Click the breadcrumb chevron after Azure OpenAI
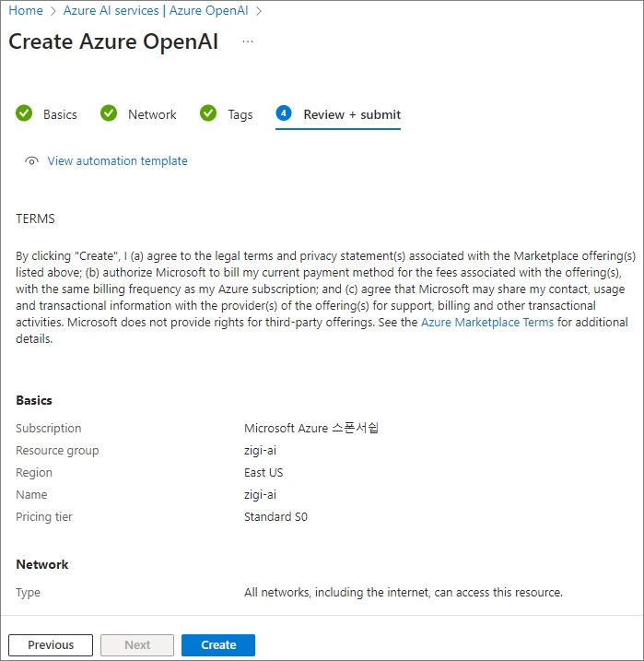This screenshot has height=661, width=644. 259,11
